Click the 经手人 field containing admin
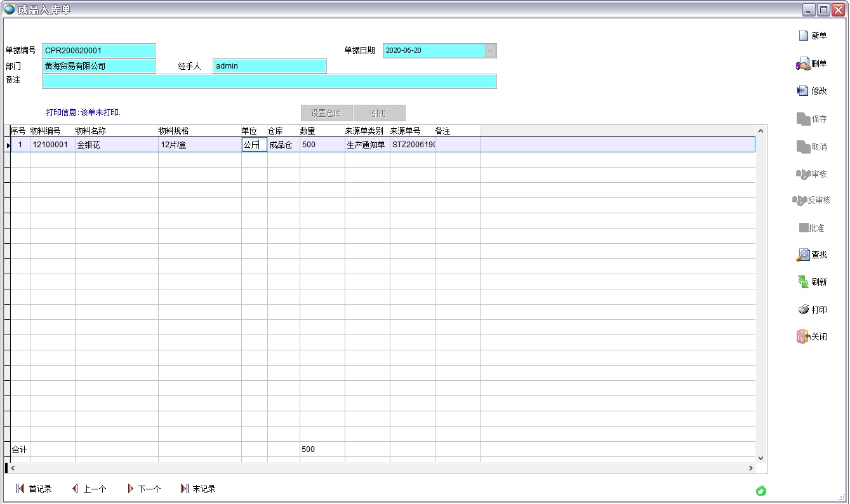Viewport: 850px width, 504px height. (269, 66)
